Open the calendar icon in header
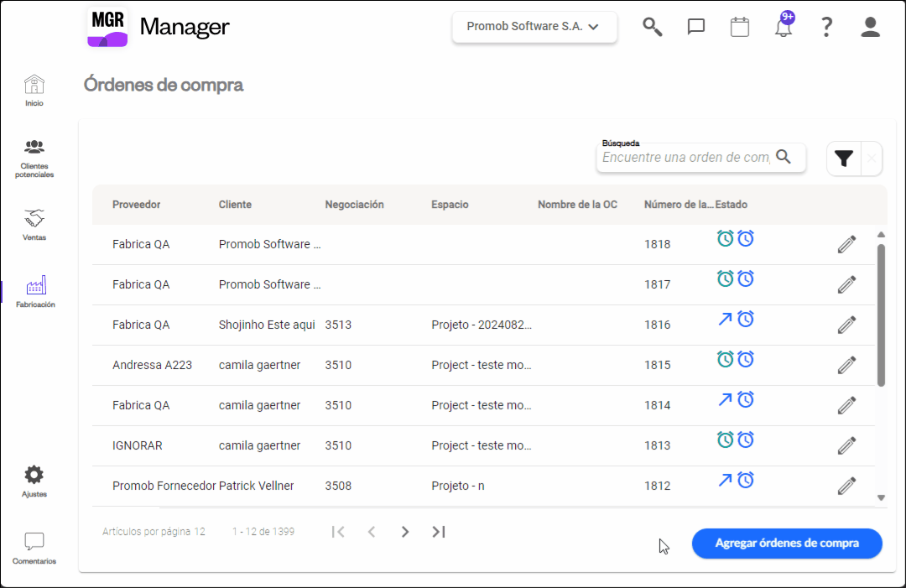906x588 pixels. [x=740, y=27]
